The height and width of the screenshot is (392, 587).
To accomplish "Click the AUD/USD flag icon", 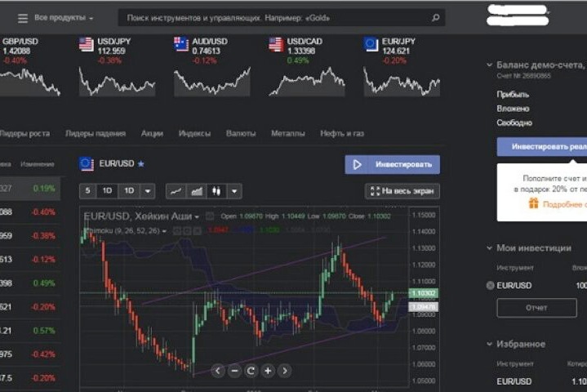I will click(x=181, y=45).
